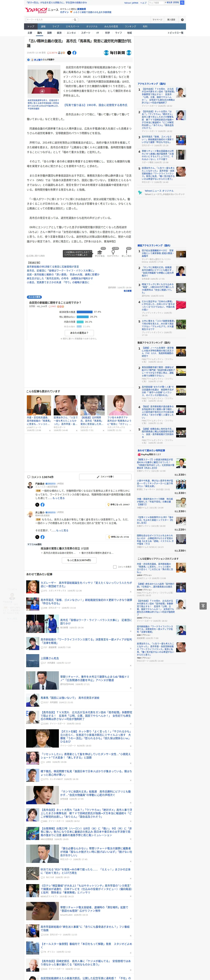This screenshot has width=210, height=980.
Task: Select 経済 category tab
Action: coord(59,33)
